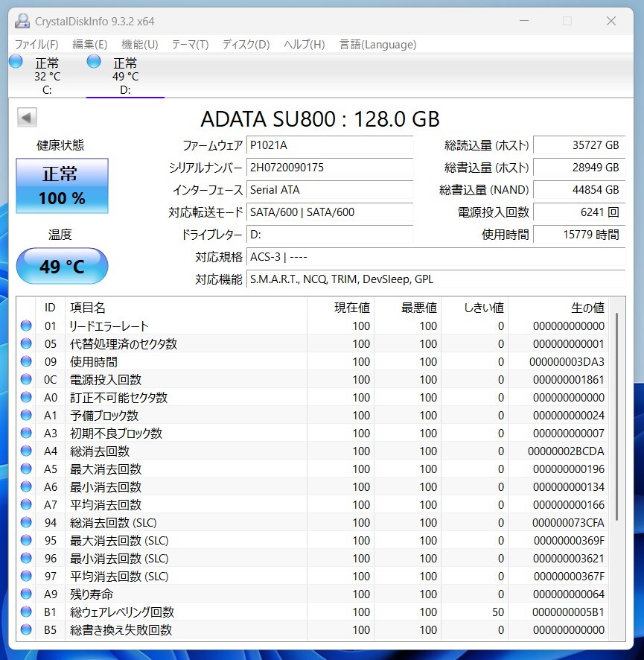Click the drive title ADATA SU800 : 128.0 GB
Screen dimensions: 644x660
(x=320, y=119)
